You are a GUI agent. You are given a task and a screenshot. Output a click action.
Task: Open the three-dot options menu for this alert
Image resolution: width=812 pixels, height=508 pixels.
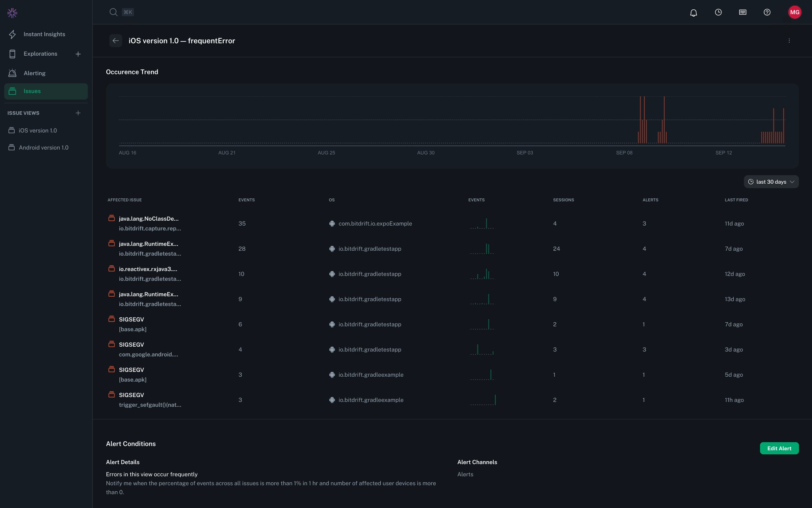pyautogui.click(x=789, y=41)
